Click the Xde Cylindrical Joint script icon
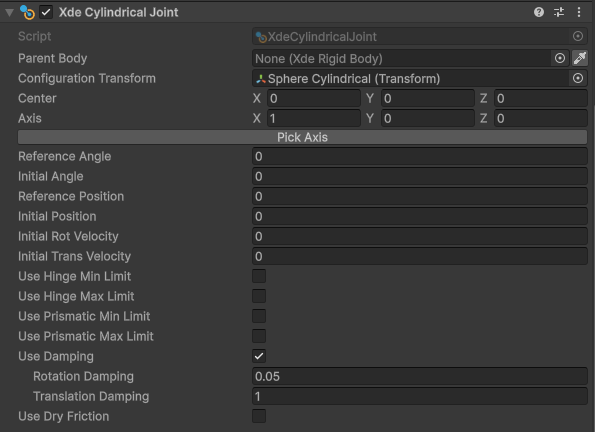The width and height of the screenshot is (595, 432). (x=27, y=13)
